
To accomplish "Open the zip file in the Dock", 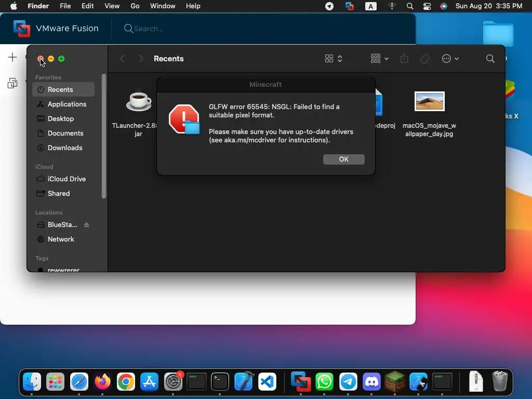I will pyautogui.click(x=476, y=381).
